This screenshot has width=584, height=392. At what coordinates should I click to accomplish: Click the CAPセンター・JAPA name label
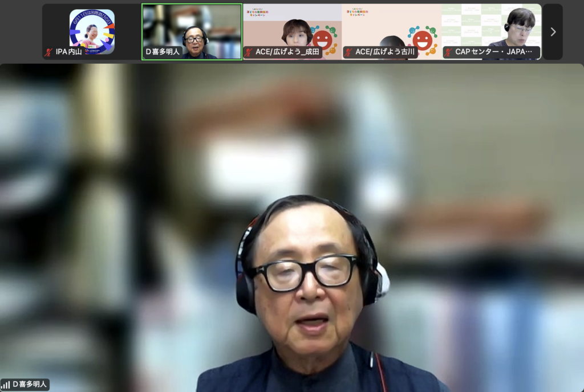(493, 52)
